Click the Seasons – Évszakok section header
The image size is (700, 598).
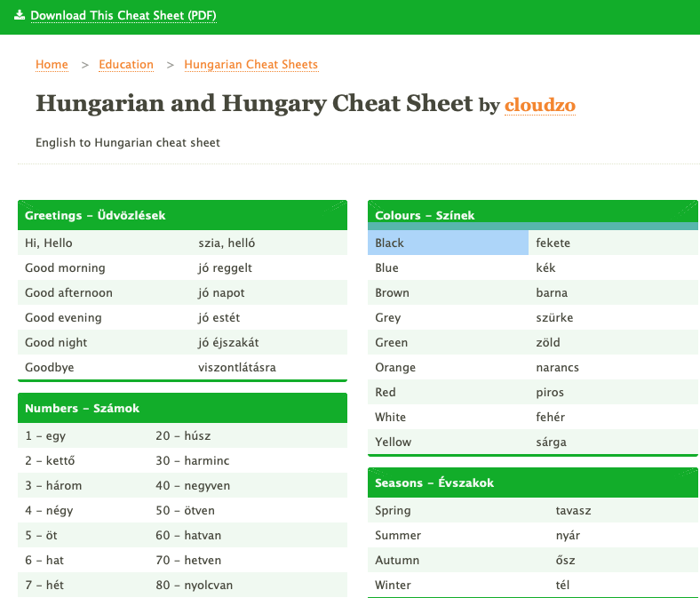[434, 482]
